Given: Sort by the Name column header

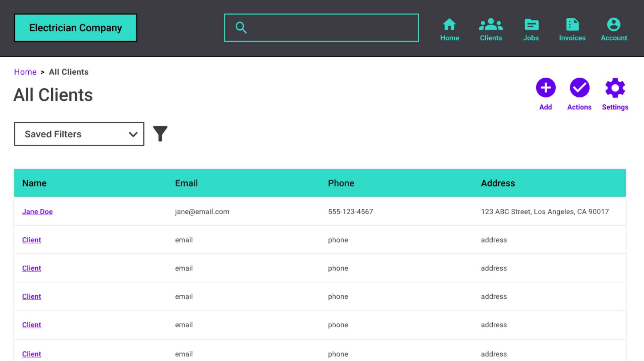Looking at the screenshot, I should pos(34,183).
